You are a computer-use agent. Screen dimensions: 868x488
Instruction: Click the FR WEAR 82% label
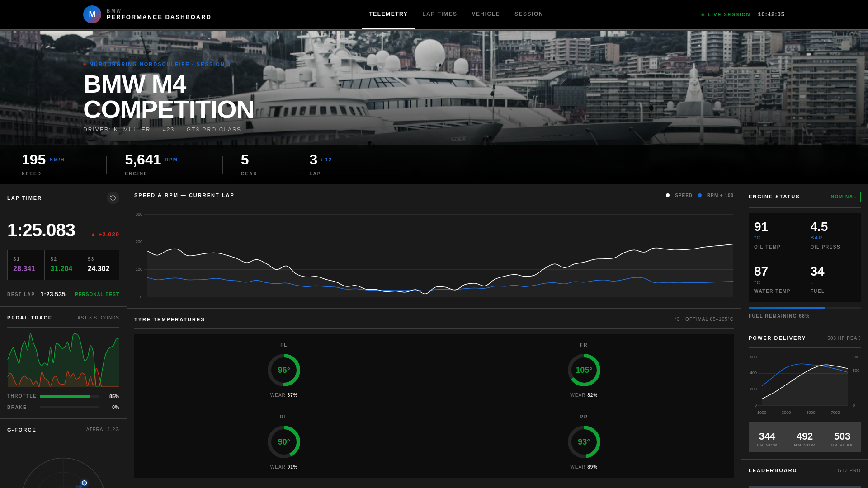(x=584, y=395)
